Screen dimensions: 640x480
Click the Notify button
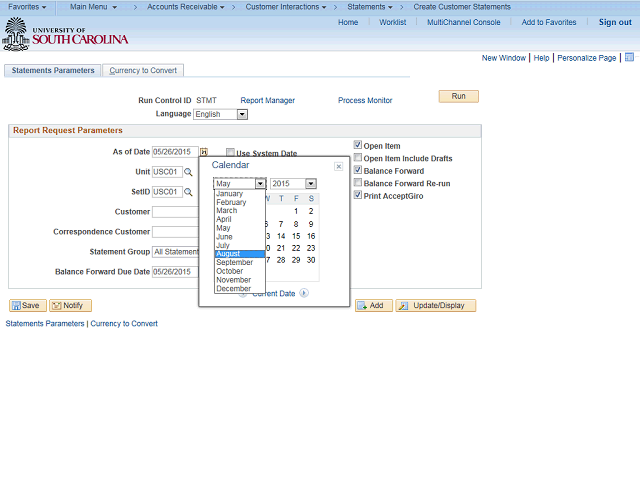click(70, 305)
